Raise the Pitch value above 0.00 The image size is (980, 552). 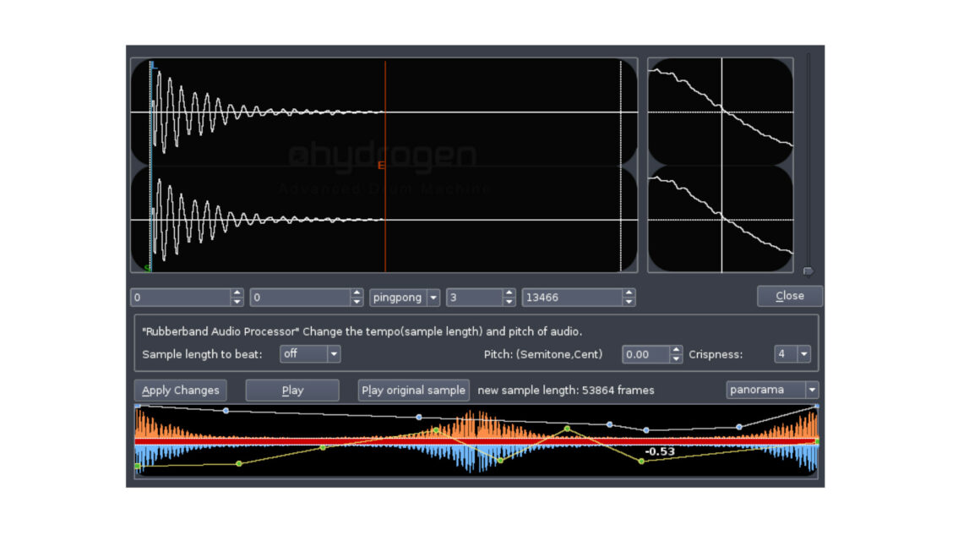(675, 350)
